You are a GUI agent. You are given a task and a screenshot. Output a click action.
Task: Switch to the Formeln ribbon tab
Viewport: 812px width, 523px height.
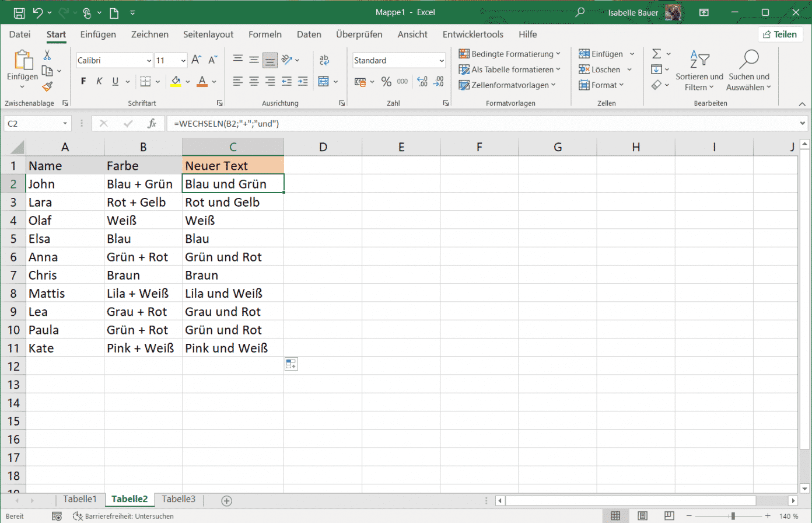pyautogui.click(x=265, y=34)
